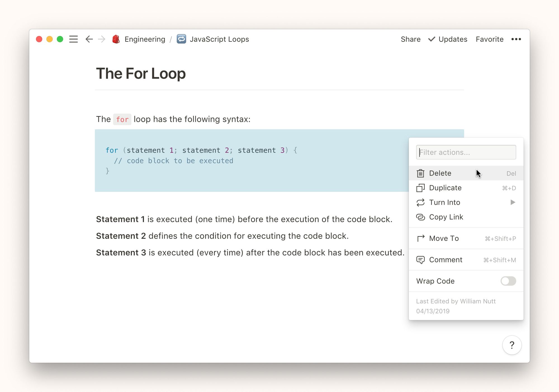Click the 'Statement 1' paragraph
559x392 pixels.
tap(244, 219)
